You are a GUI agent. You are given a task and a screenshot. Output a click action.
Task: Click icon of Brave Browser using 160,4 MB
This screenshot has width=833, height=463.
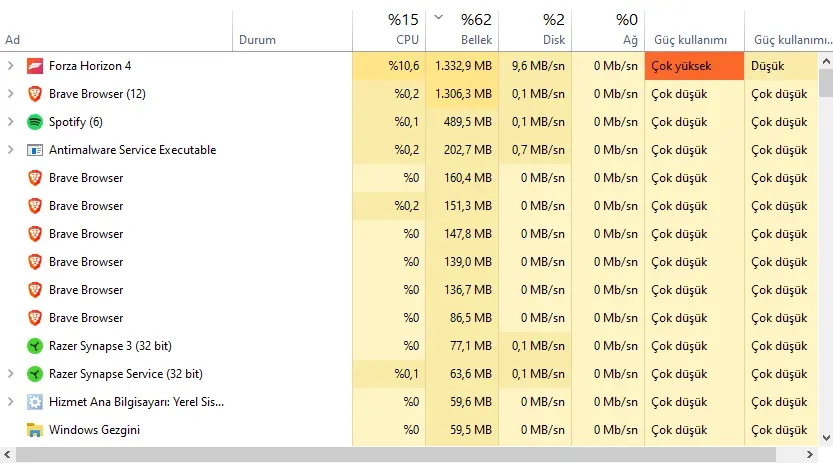(35, 178)
